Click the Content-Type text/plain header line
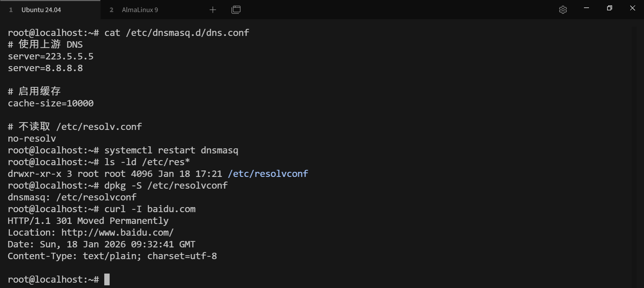Screen dimensions: 644x288 [112, 256]
